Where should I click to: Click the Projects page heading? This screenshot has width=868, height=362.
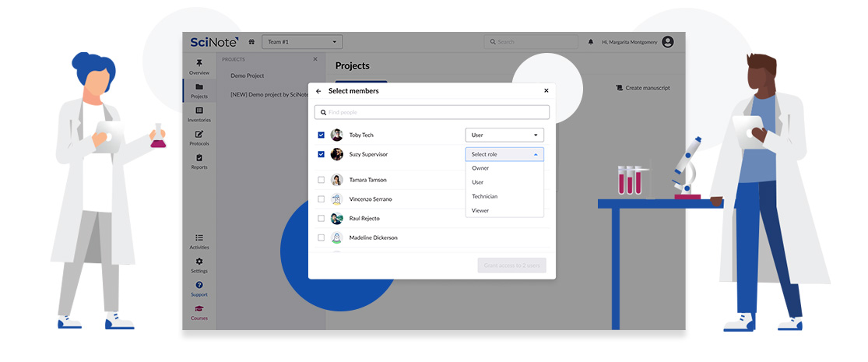click(352, 66)
